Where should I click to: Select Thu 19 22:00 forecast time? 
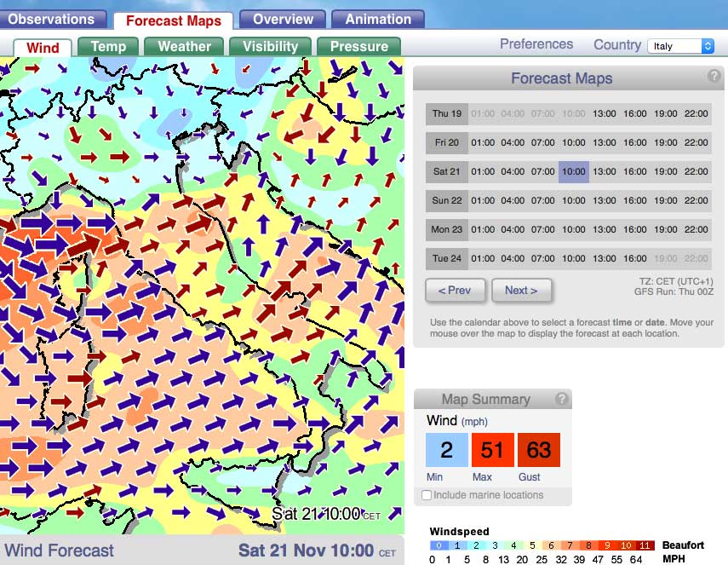[696, 113]
